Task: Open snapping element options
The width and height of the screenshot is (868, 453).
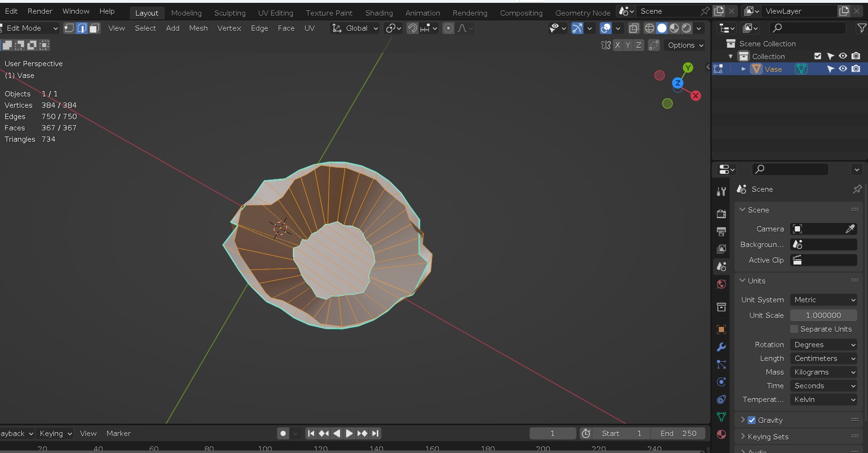Action: [429, 28]
